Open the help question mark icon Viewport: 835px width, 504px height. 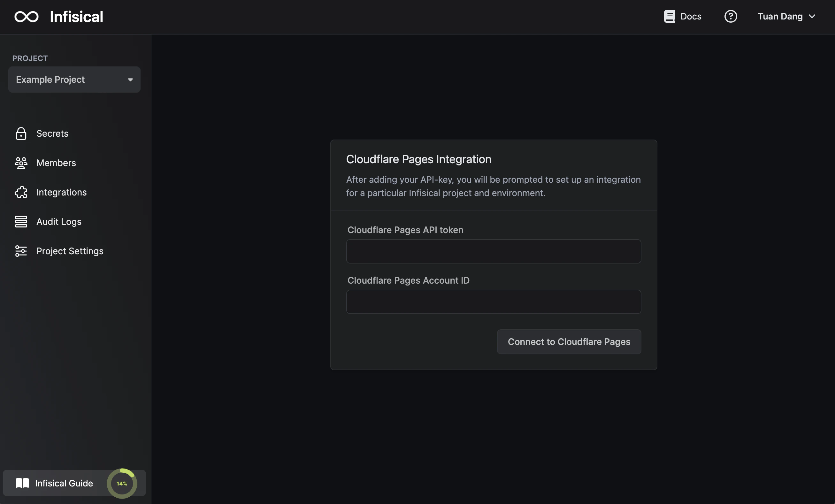pyautogui.click(x=731, y=16)
